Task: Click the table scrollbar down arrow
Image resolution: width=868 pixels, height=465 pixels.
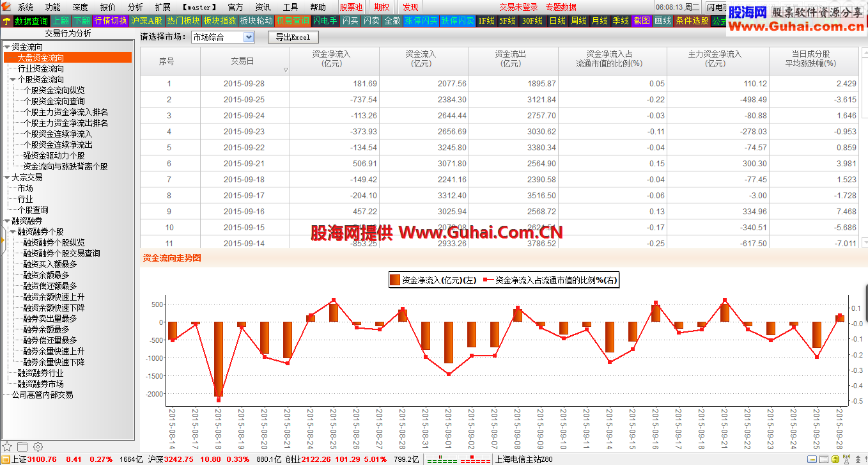Action: 865,242
